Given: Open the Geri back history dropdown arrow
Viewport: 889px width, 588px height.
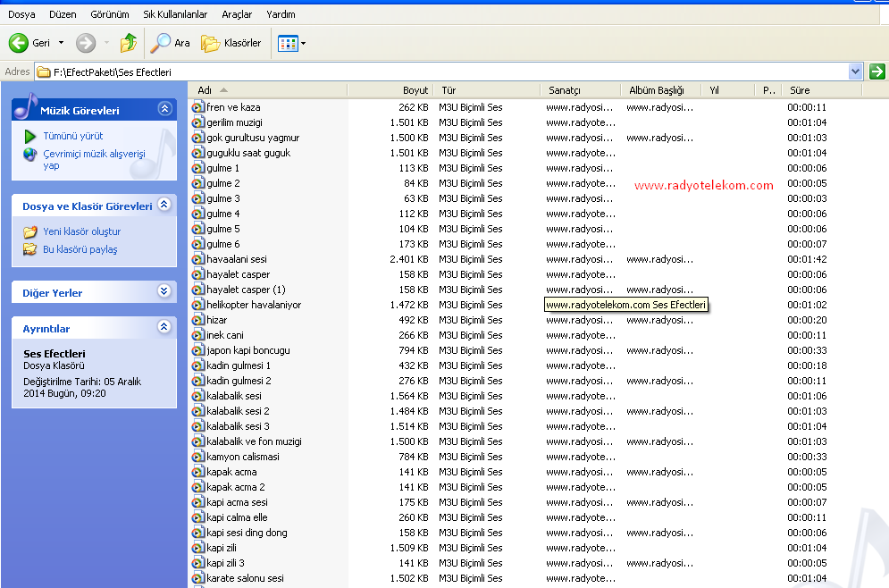Looking at the screenshot, I should click(62, 43).
